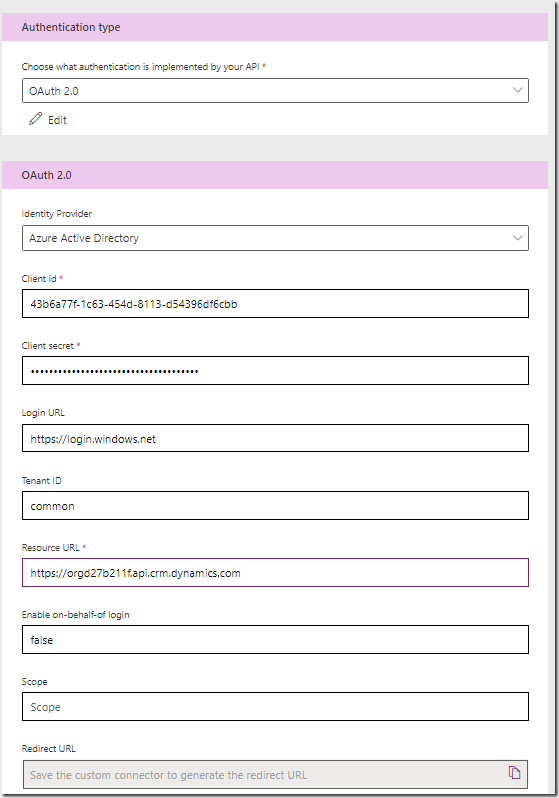
Task: Click the authentication type choice label
Action: [x=141, y=67]
